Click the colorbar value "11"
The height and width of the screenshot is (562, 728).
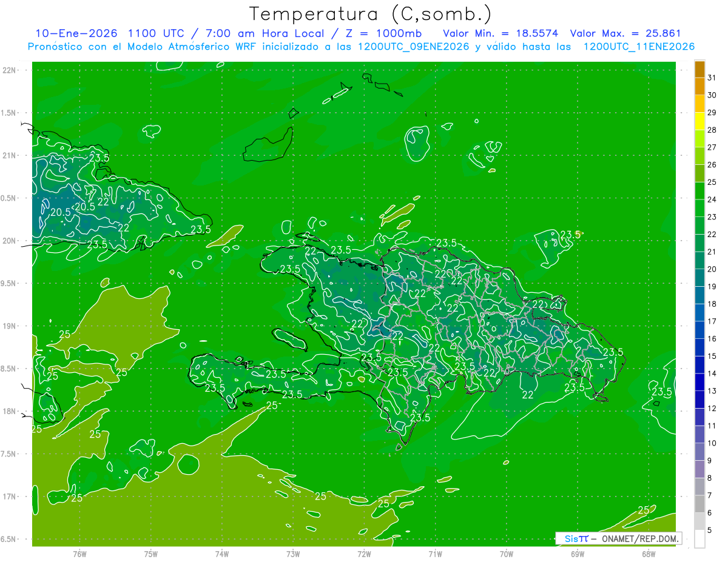(712, 426)
